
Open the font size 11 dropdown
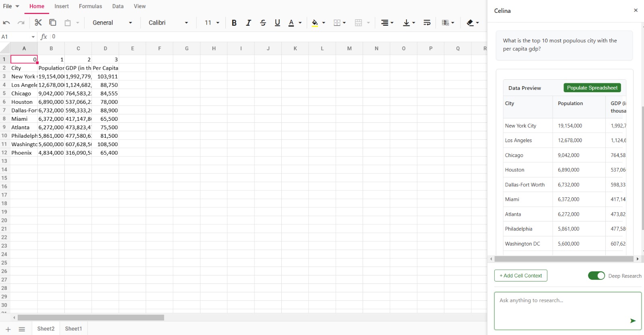[x=212, y=23]
